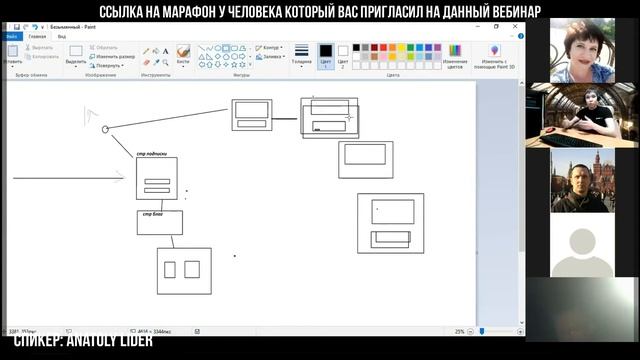Click the vertical scrollbar of the canvas

(521, 202)
